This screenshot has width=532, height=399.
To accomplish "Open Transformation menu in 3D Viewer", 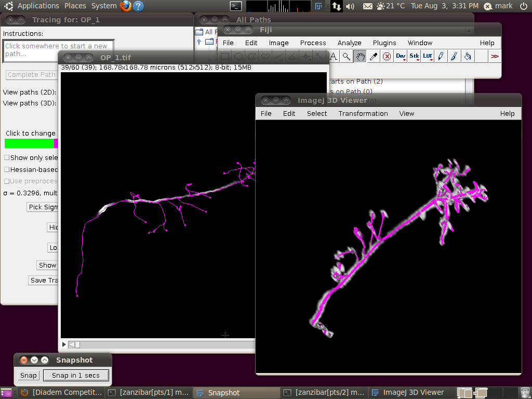I will tap(363, 114).
